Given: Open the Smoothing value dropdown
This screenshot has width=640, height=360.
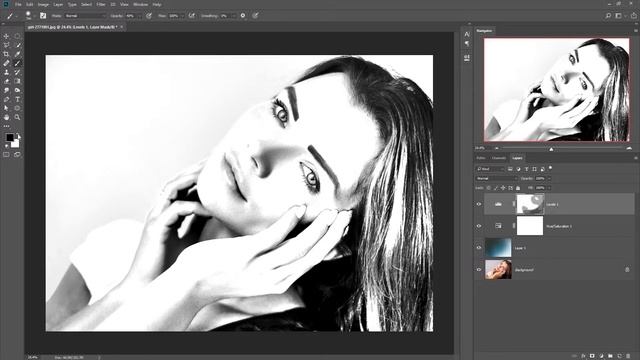Looking at the screenshot, I should pos(233,16).
